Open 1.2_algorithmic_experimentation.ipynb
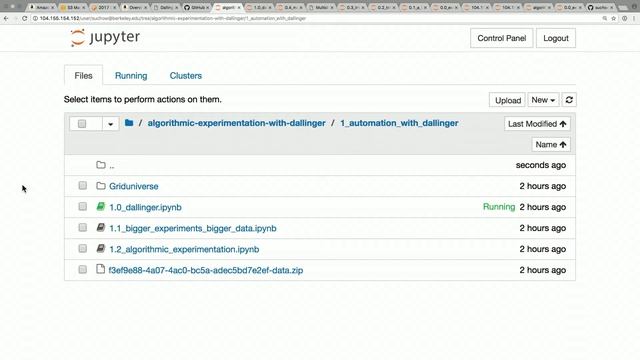This screenshot has height=360, width=640. 184,249
